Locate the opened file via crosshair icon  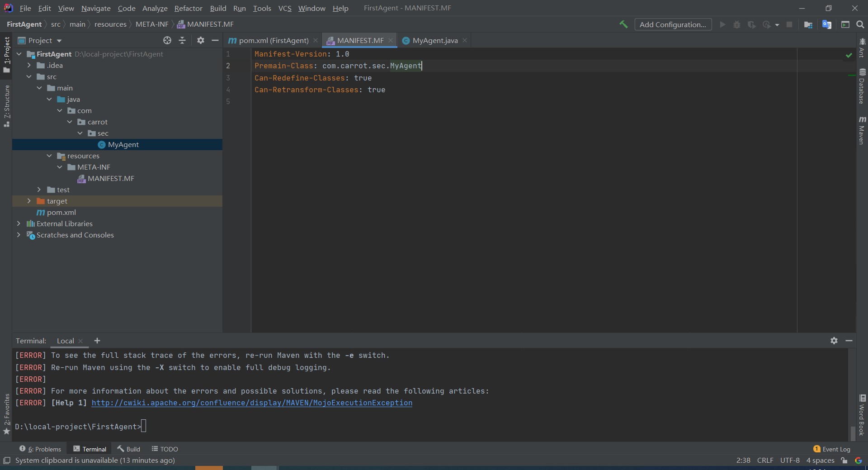click(x=167, y=40)
